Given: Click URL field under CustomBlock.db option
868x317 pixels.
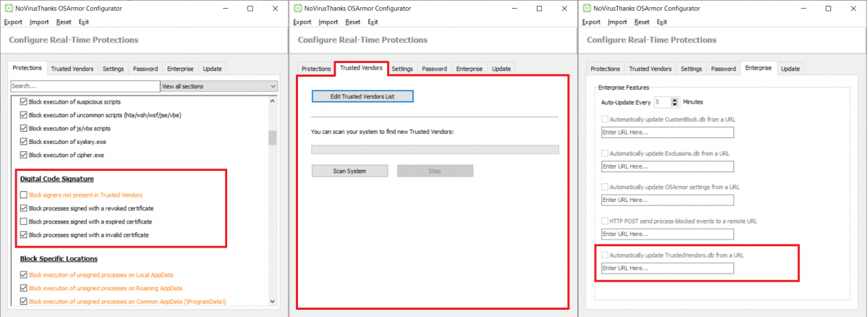Looking at the screenshot, I should point(668,132).
